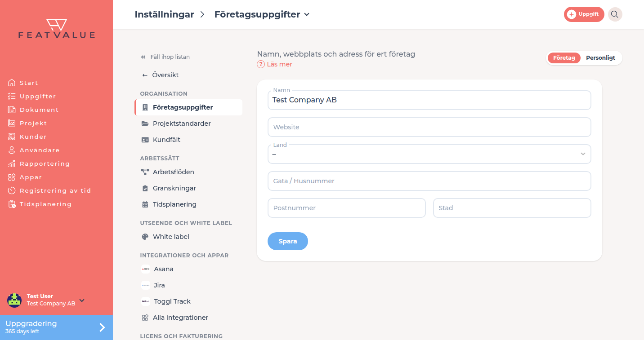The width and height of the screenshot is (644, 340).
Task: Click Inställningar in the breadcrumb
Action: (164, 14)
